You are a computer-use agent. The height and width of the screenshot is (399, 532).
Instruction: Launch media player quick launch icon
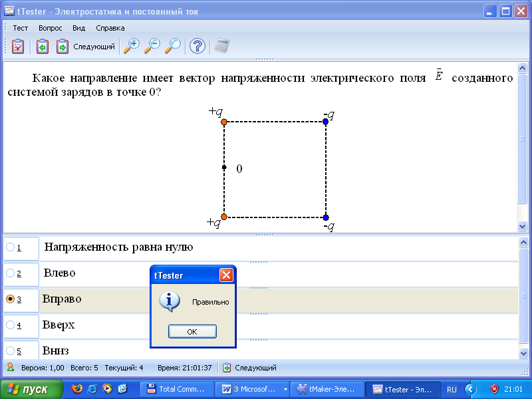[x=107, y=389]
